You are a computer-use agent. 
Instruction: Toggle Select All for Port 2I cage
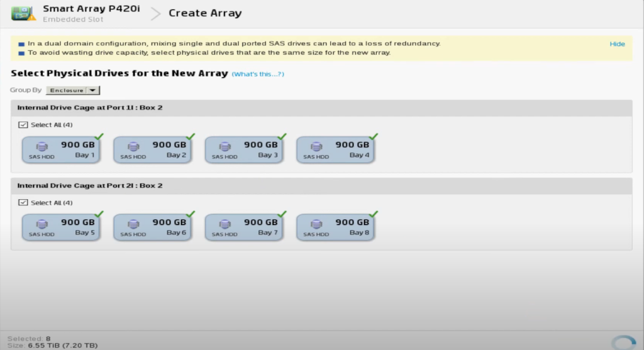23,203
